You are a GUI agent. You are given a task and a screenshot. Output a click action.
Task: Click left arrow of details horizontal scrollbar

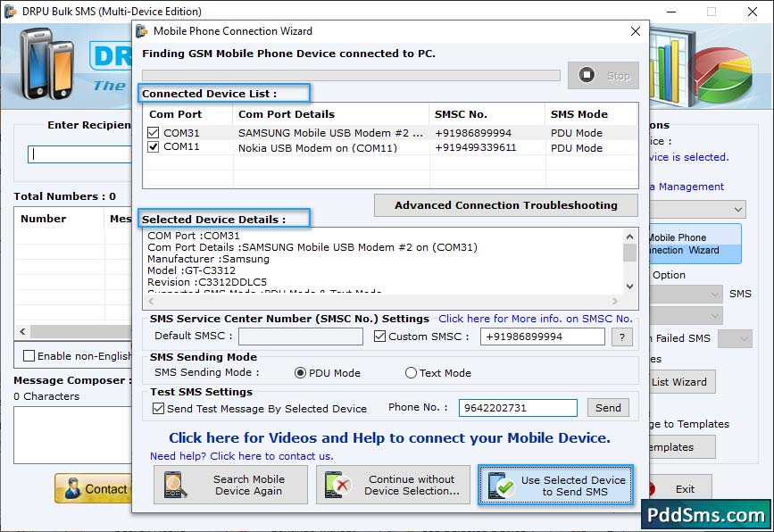click(x=151, y=301)
